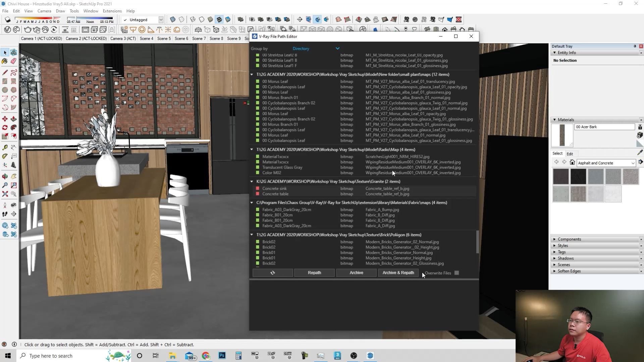Click the Zoom Extents tool
The width and height of the screenshot is (644, 362).
(x=5, y=194)
